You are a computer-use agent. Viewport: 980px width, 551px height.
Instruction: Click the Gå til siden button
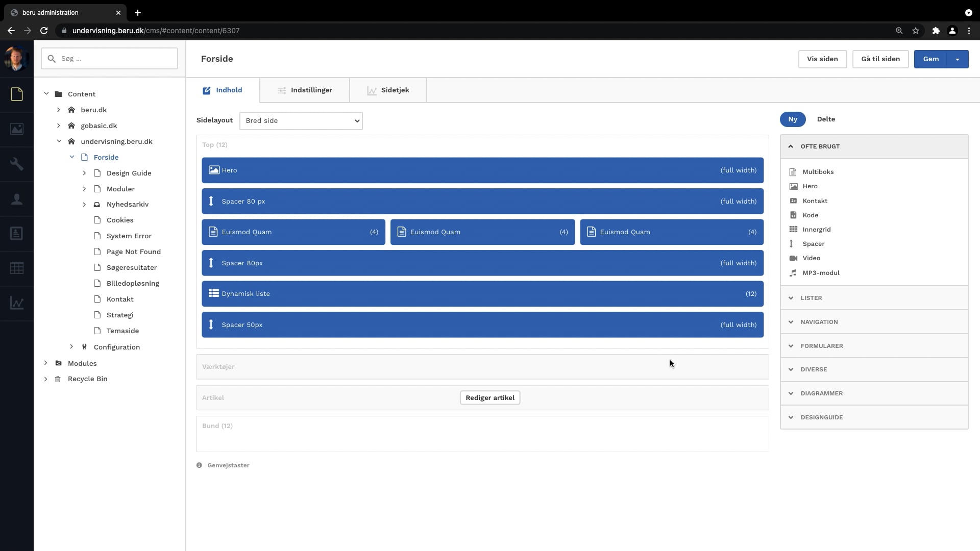pos(880,59)
